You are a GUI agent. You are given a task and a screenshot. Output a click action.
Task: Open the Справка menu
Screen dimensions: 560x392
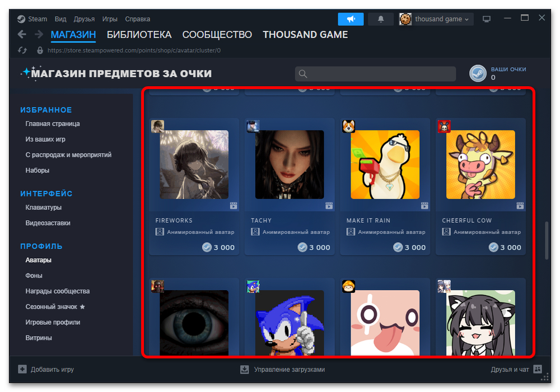click(x=138, y=19)
